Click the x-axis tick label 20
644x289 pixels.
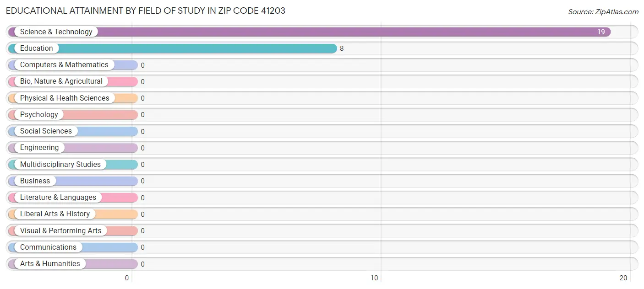tap(623, 278)
